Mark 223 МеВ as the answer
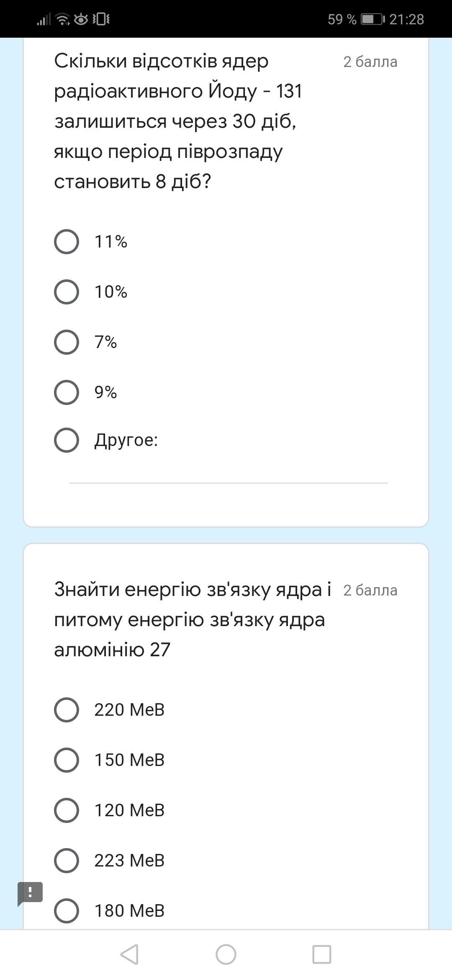Viewport: 452px width, 980px height. (67, 861)
